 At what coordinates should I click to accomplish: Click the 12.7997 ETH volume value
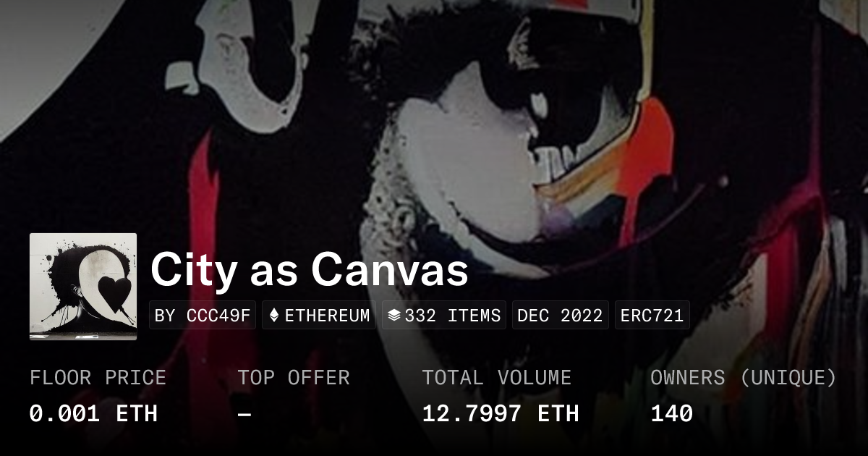pos(501,413)
